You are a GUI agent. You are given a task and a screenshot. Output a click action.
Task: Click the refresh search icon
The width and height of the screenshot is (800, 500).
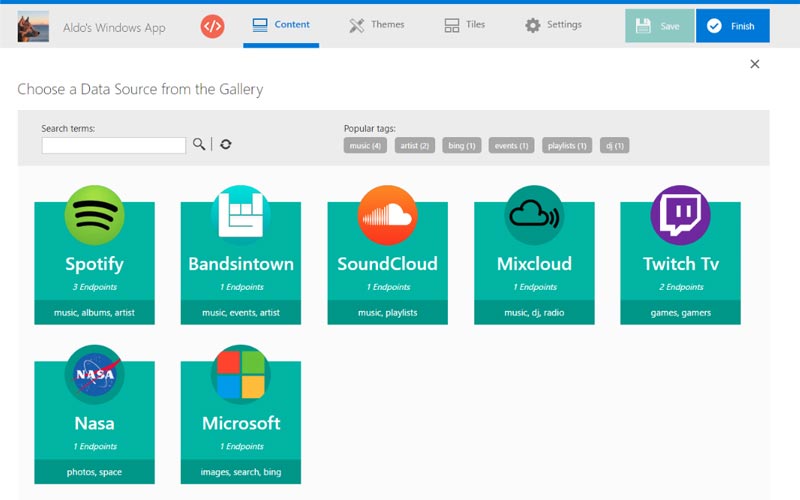coord(226,144)
